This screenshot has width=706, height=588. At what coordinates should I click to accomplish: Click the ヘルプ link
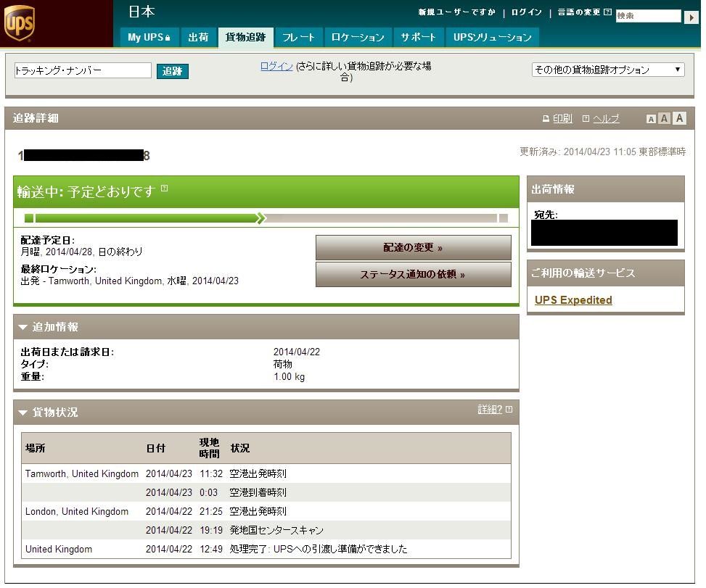606,119
